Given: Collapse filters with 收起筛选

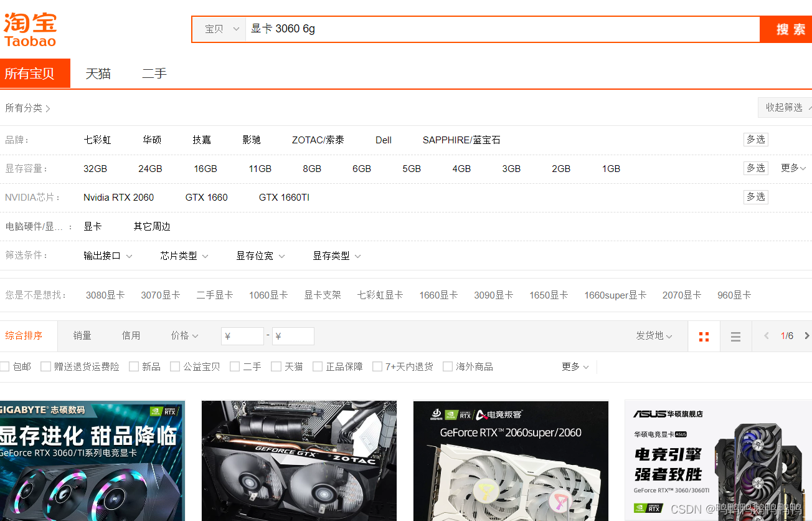Looking at the screenshot, I should (786, 108).
